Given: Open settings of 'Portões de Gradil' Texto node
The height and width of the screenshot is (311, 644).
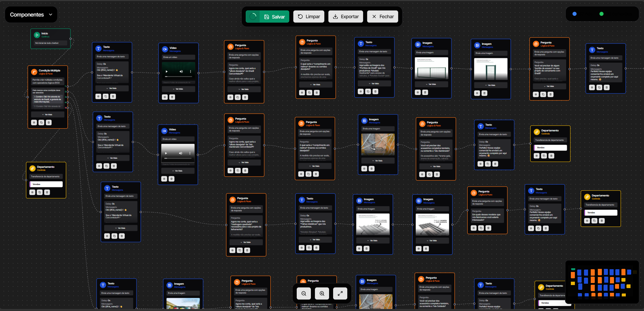Looking at the screenshot, I should pos(361,92).
